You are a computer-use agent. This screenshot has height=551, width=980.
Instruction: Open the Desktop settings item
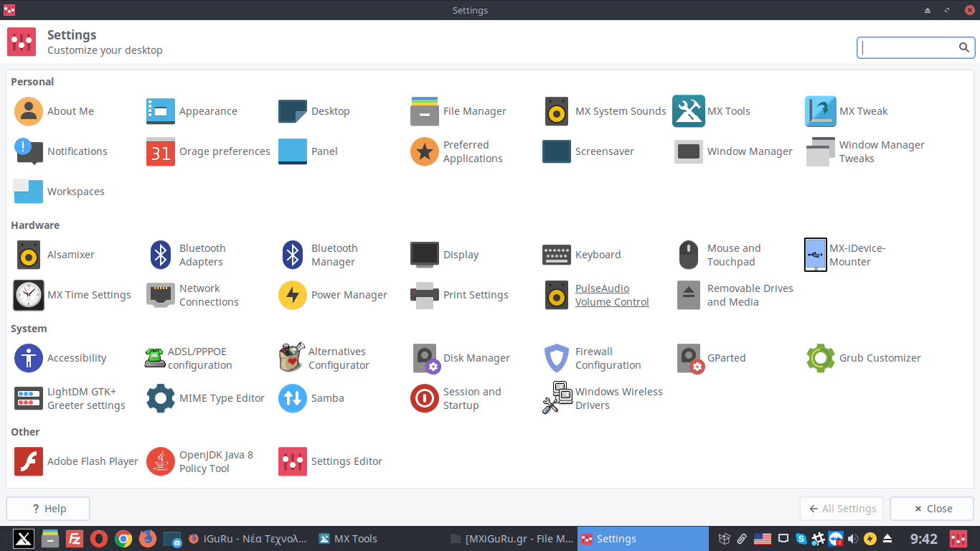[314, 111]
